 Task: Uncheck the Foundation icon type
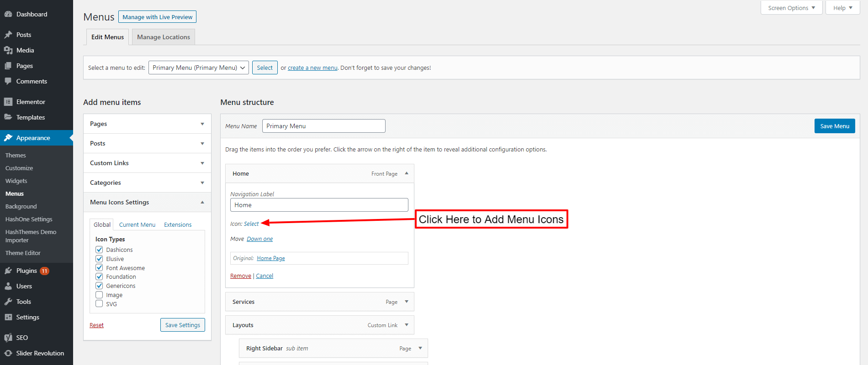point(99,276)
